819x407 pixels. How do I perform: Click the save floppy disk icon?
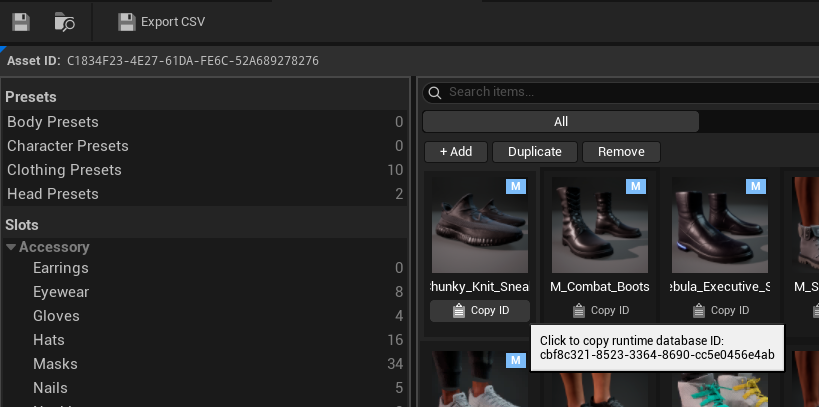(21, 22)
